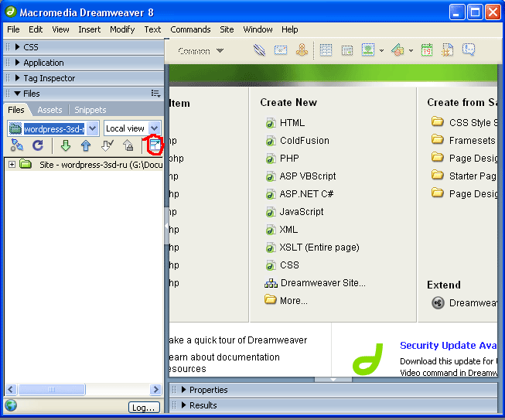
Task: Create new XSLT (Entire page) document
Action: point(319,248)
